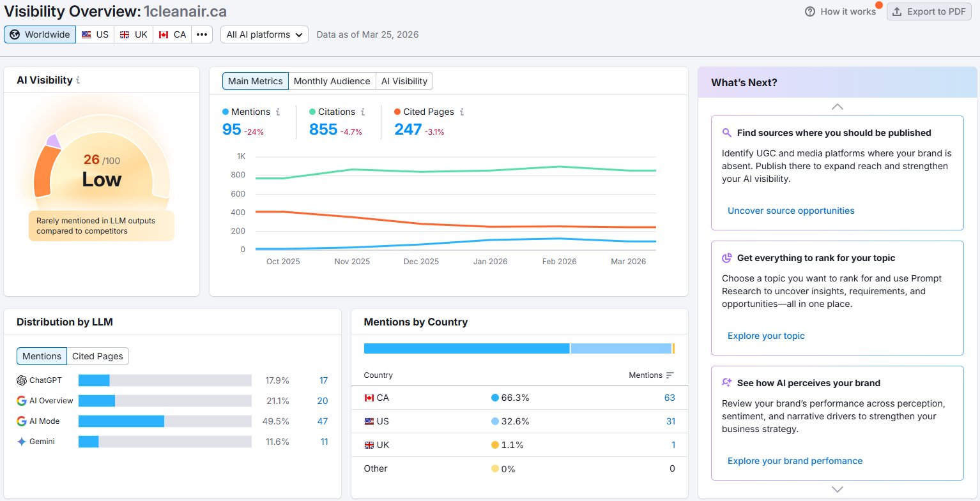980x501 pixels.
Task: Select Cited Pages tab in Distribution by LLM
Action: pos(98,356)
